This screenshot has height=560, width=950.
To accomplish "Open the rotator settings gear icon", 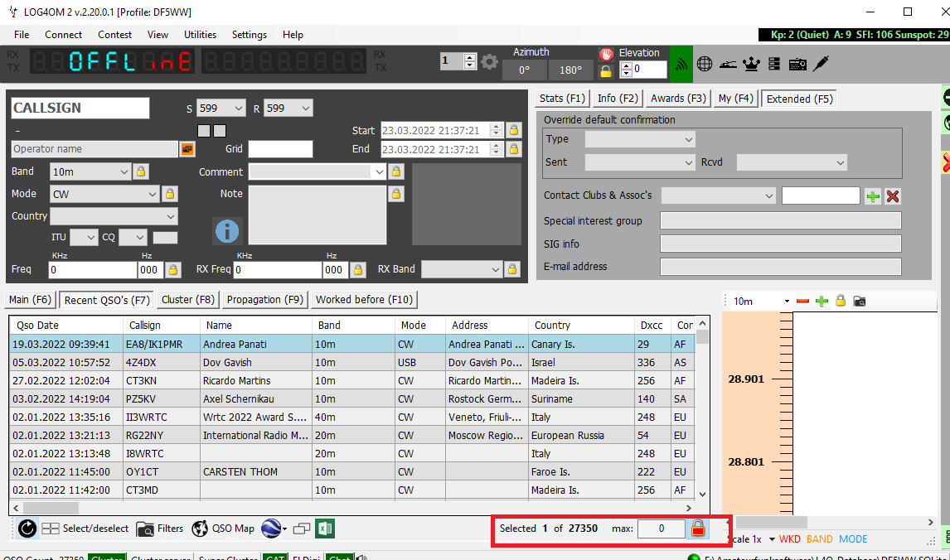I will (490, 61).
